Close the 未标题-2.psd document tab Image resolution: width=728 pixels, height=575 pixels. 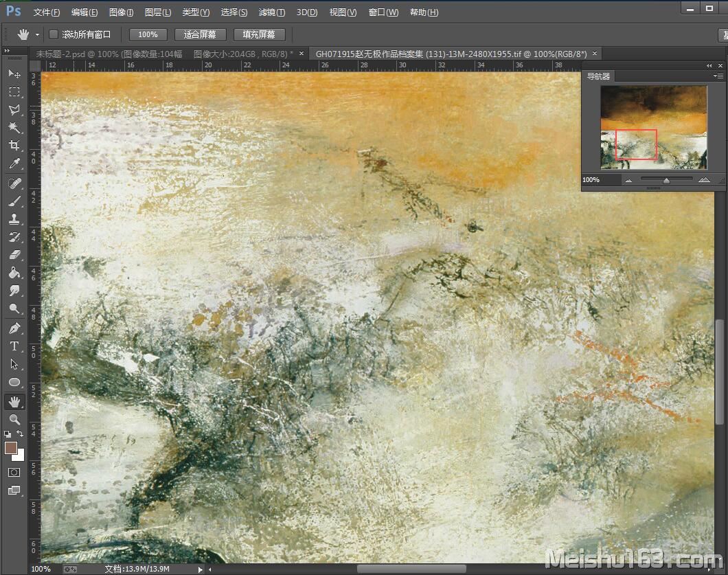(302, 54)
